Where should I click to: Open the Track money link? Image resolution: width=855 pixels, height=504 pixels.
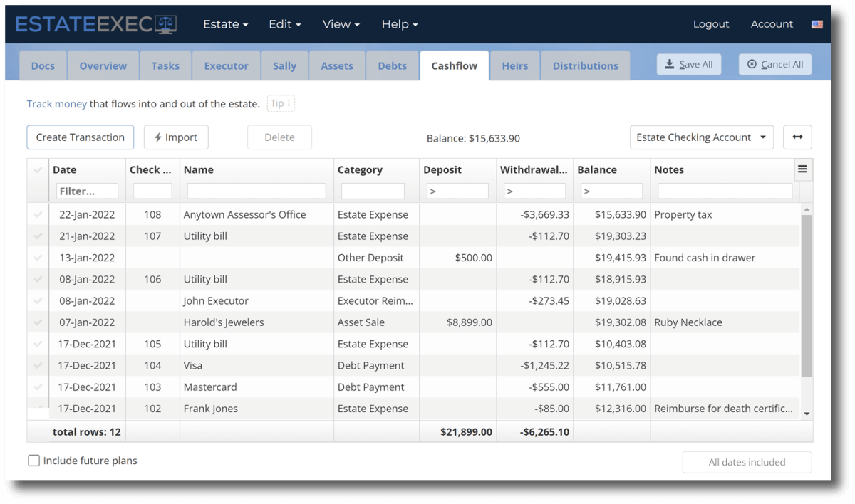[x=56, y=103]
